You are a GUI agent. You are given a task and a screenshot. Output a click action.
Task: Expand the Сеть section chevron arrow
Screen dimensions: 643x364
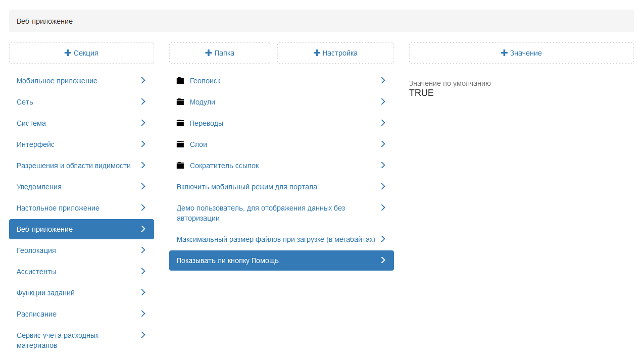[x=143, y=101]
